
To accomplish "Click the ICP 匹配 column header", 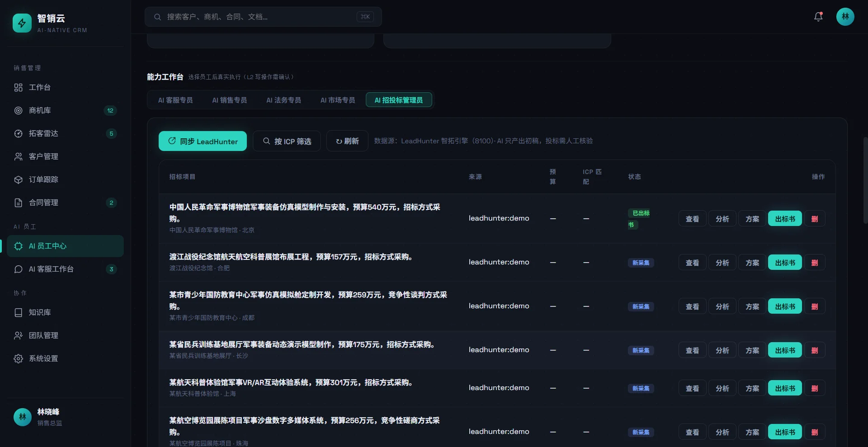I will pos(592,177).
